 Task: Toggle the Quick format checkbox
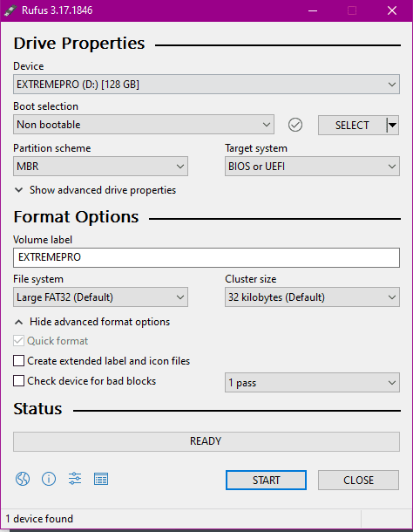[18, 341]
